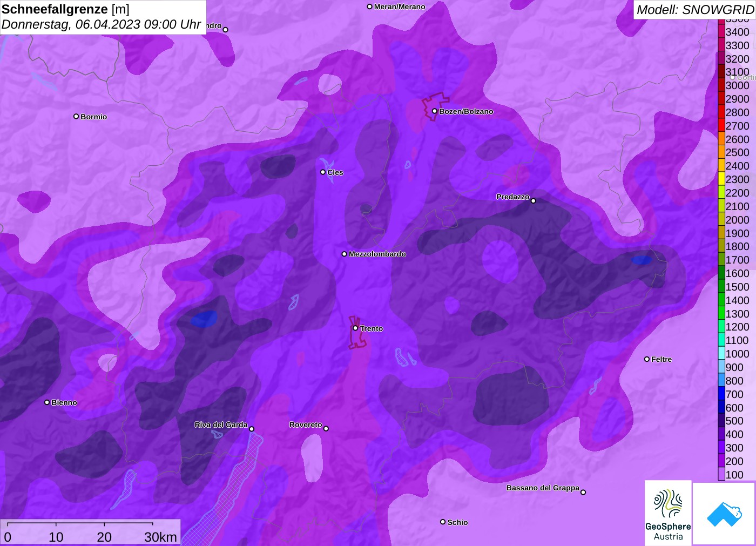Click the "Modell: SNOWGRID" label
The width and height of the screenshot is (756, 546).
tap(696, 10)
